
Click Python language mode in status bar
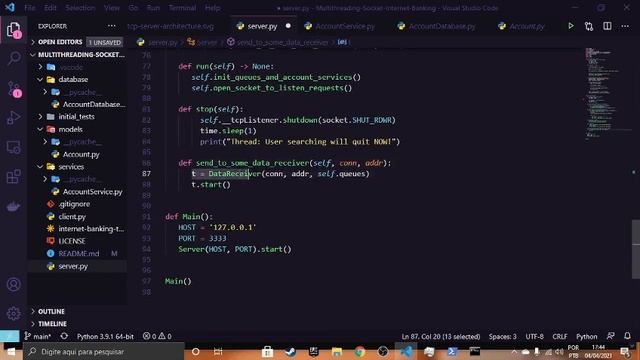click(587, 336)
